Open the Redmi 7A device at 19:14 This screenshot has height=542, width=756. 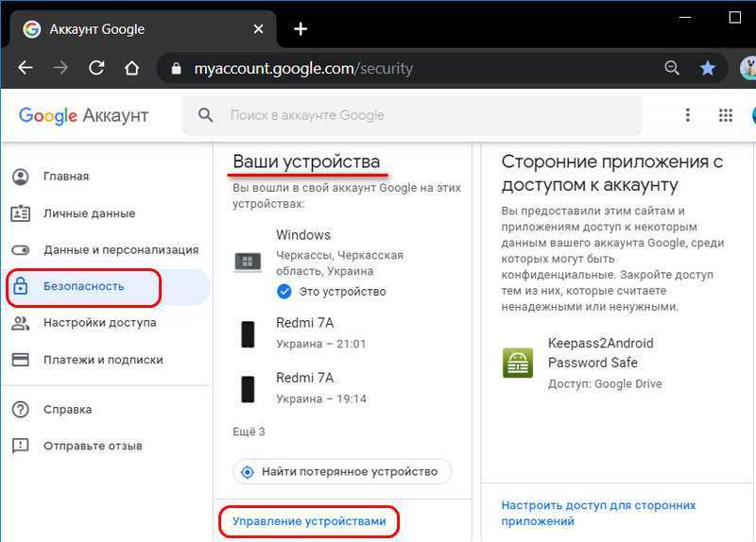pyautogui.click(x=342, y=388)
